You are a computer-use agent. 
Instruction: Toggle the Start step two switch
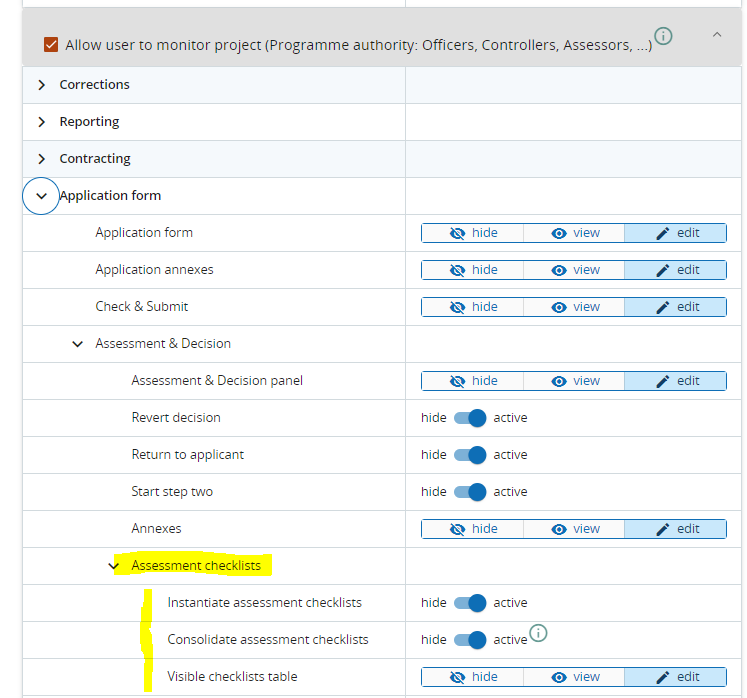click(470, 492)
